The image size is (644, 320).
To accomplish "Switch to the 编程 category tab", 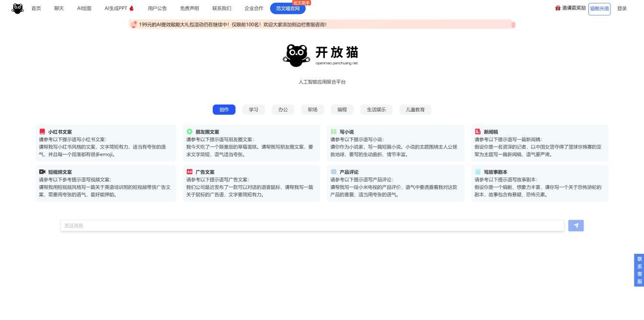I will (342, 110).
